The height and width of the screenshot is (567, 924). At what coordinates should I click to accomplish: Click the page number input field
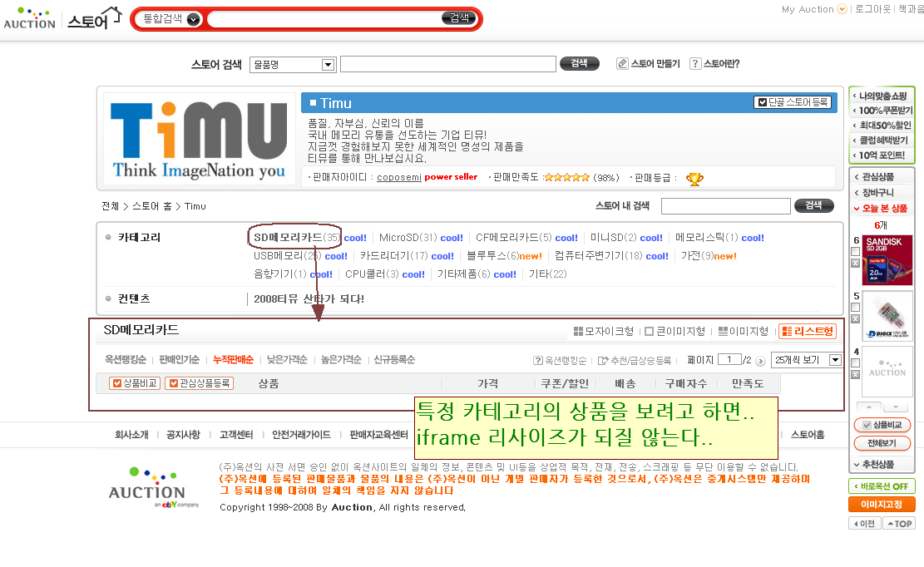(729, 360)
